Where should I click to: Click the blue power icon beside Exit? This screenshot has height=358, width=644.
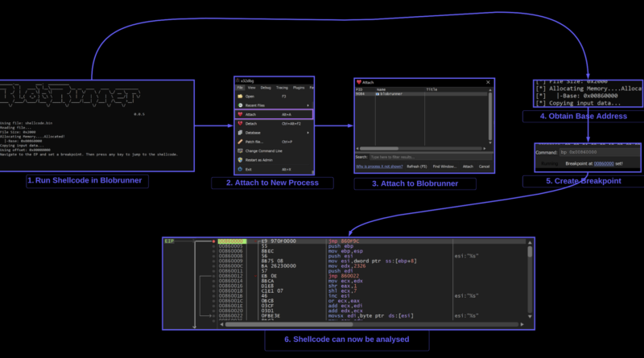pyautogui.click(x=240, y=169)
